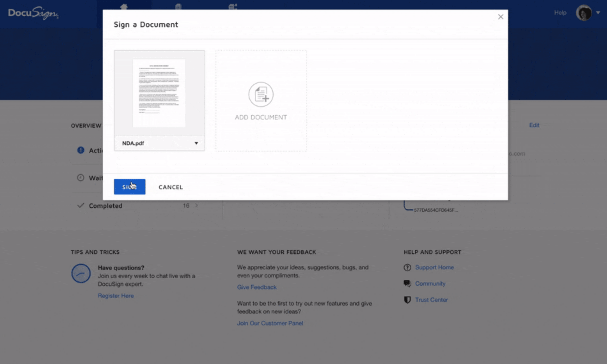Click the NDA.pdf document thumbnail preview
The width and height of the screenshot is (607, 364).
click(159, 93)
